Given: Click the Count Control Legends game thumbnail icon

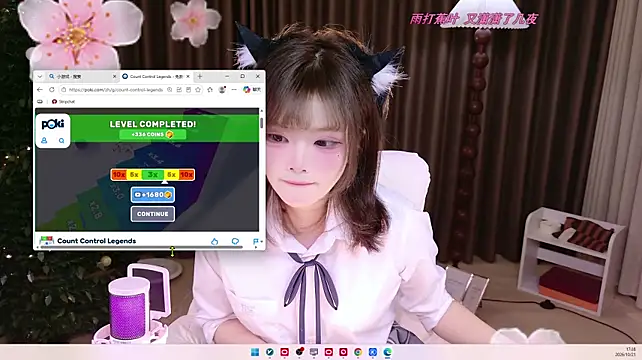Looking at the screenshot, I should pyautogui.click(x=46, y=240).
